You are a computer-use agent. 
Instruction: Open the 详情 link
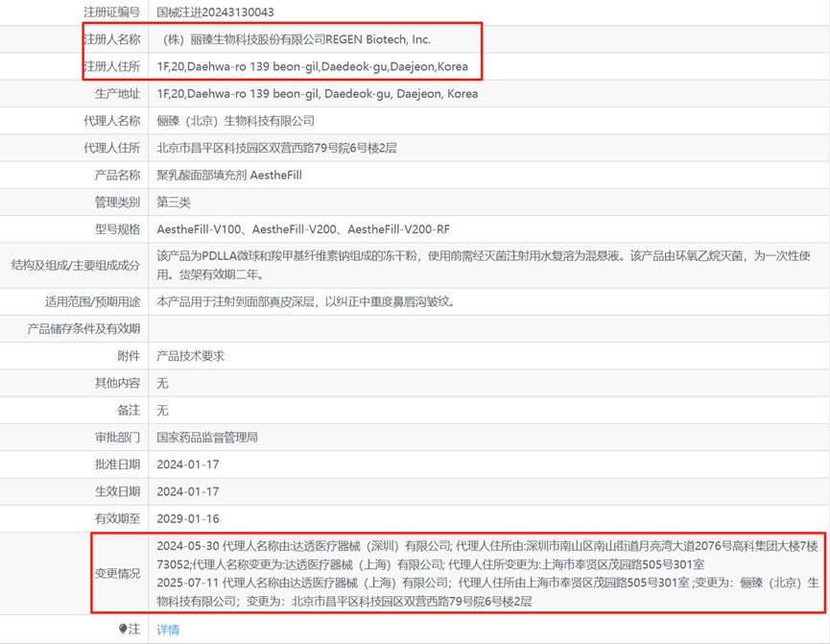click(x=168, y=630)
